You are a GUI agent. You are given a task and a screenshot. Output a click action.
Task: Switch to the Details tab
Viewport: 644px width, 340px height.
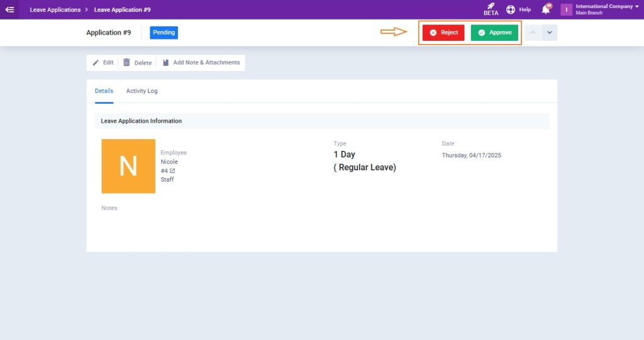[104, 90]
